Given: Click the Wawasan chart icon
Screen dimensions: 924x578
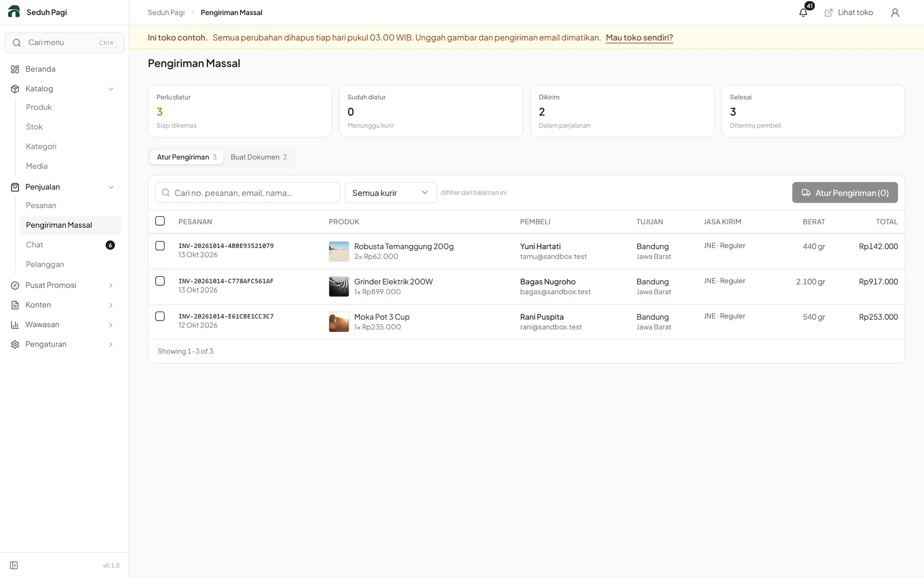Looking at the screenshot, I should 15,325.
